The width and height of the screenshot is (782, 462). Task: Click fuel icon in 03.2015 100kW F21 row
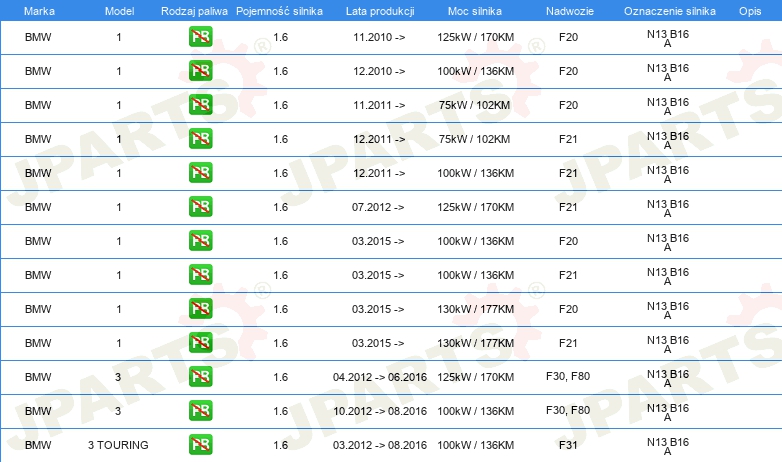200,274
